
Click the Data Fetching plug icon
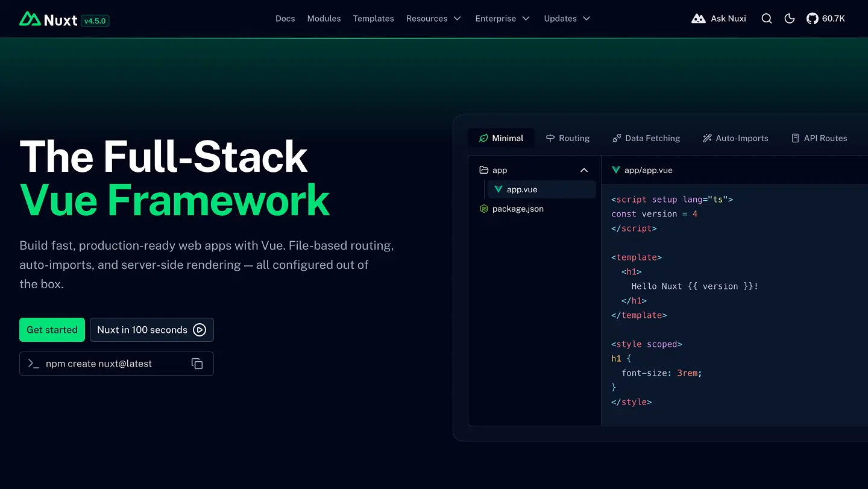(617, 138)
